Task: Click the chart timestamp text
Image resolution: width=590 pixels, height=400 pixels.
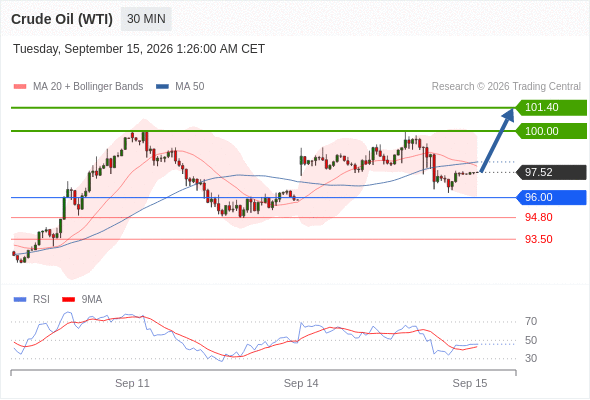Action: [x=139, y=49]
